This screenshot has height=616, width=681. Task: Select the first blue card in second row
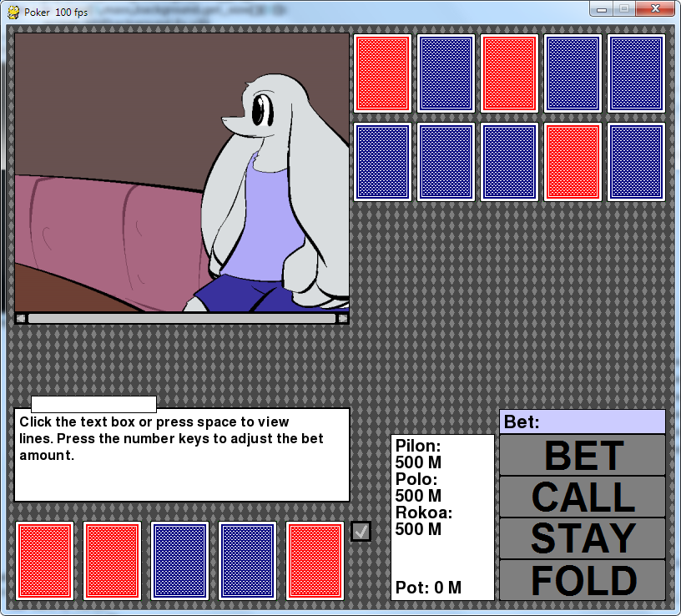pos(383,162)
